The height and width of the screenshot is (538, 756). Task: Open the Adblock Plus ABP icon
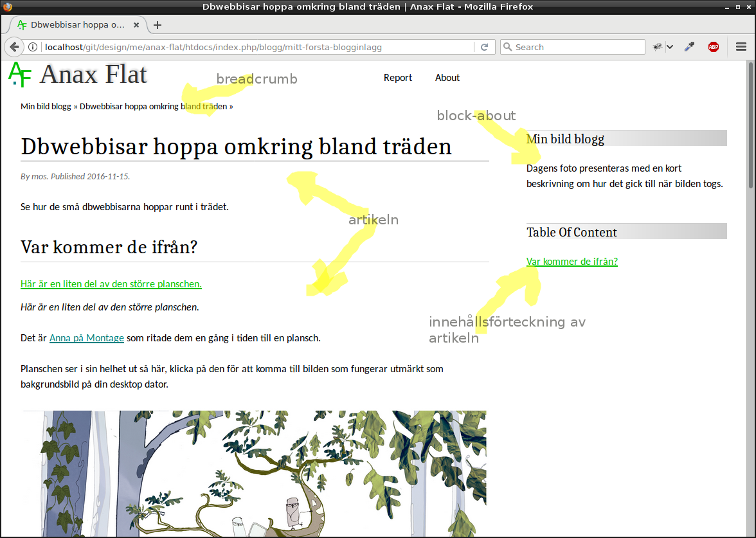[x=714, y=47]
